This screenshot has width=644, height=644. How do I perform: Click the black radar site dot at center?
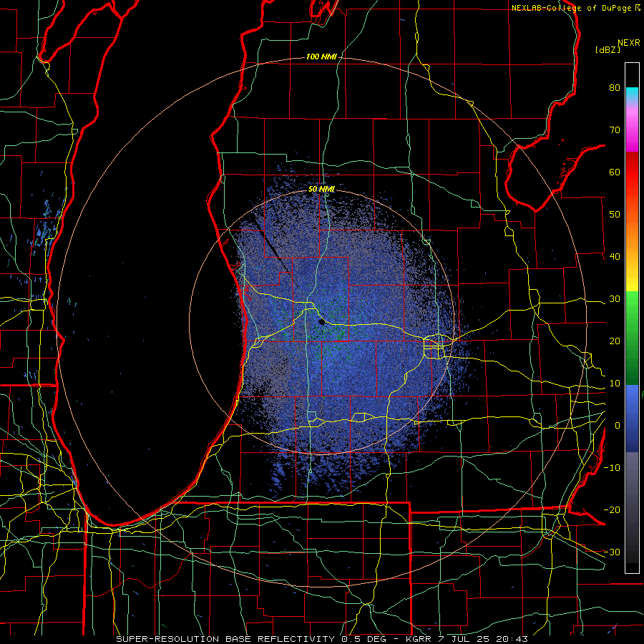coord(321,322)
